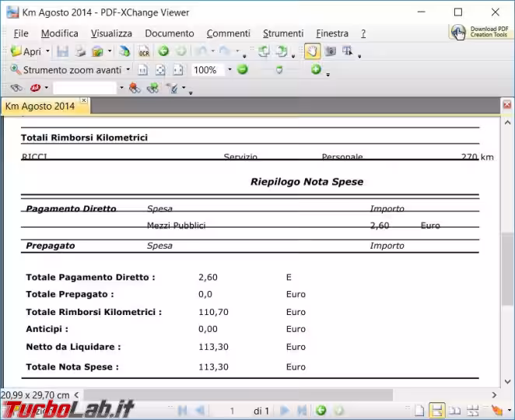
Task: Open the Apri button dropdown arrow
Action: (47, 51)
